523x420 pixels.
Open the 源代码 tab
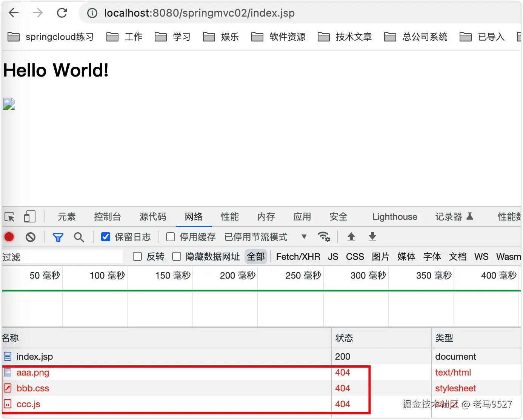[x=153, y=217]
